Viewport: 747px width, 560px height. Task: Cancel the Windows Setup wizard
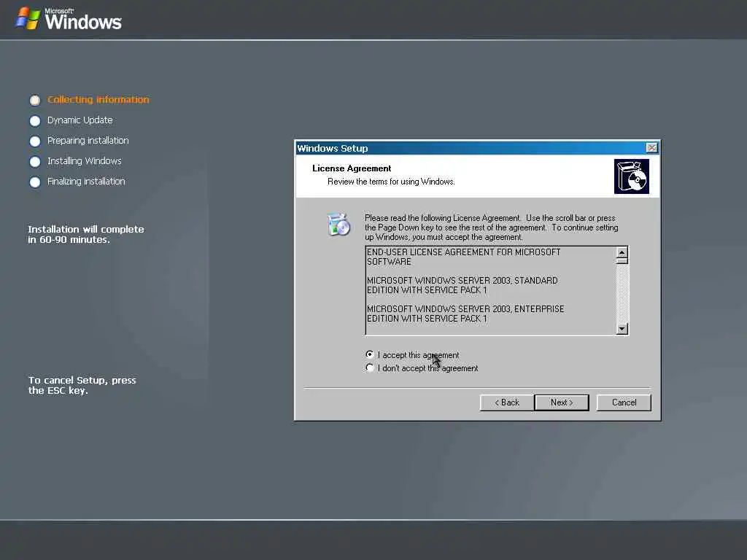pyautogui.click(x=624, y=402)
